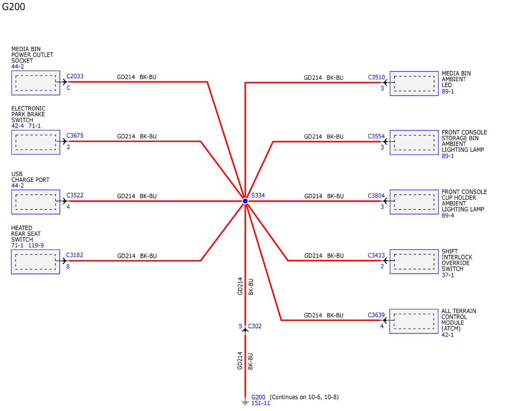This screenshot has height=411, width=532.
Task: Go to page 44-2 under USB Charge Port
Action: pos(18,186)
